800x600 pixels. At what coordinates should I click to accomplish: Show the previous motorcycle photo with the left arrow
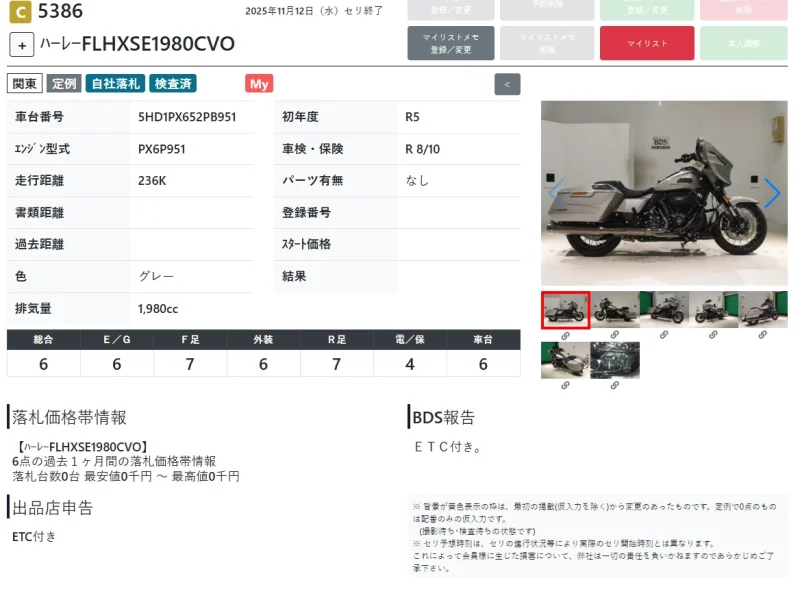[x=556, y=193]
